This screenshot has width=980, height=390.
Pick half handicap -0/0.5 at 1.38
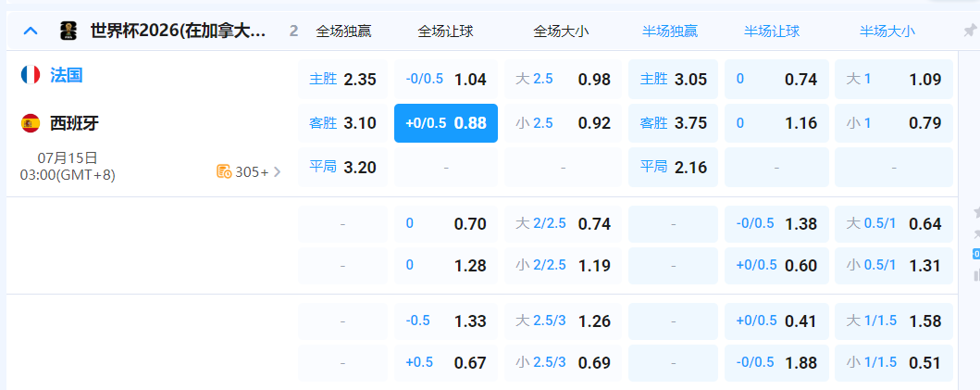777,224
